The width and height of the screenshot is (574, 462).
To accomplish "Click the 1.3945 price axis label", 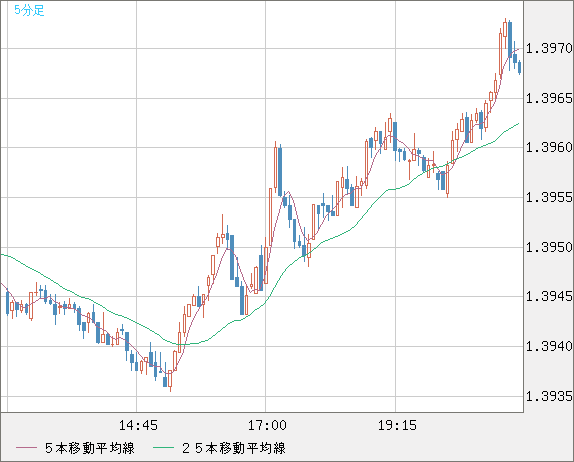I will point(549,297).
